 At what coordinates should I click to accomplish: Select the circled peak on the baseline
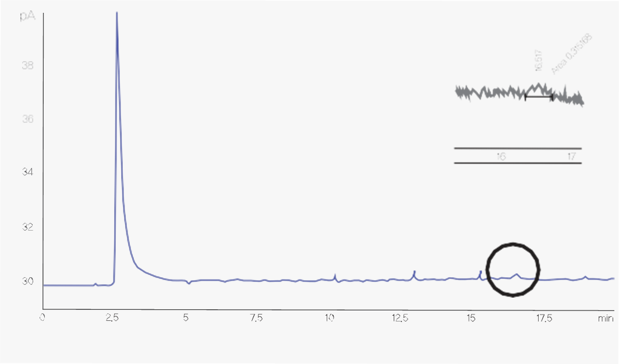pyautogui.click(x=516, y=274)
